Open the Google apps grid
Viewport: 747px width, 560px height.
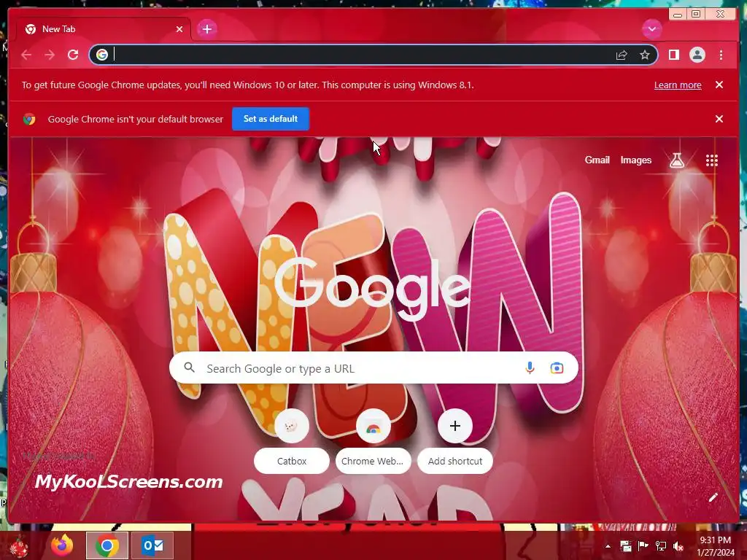[712, 160]
